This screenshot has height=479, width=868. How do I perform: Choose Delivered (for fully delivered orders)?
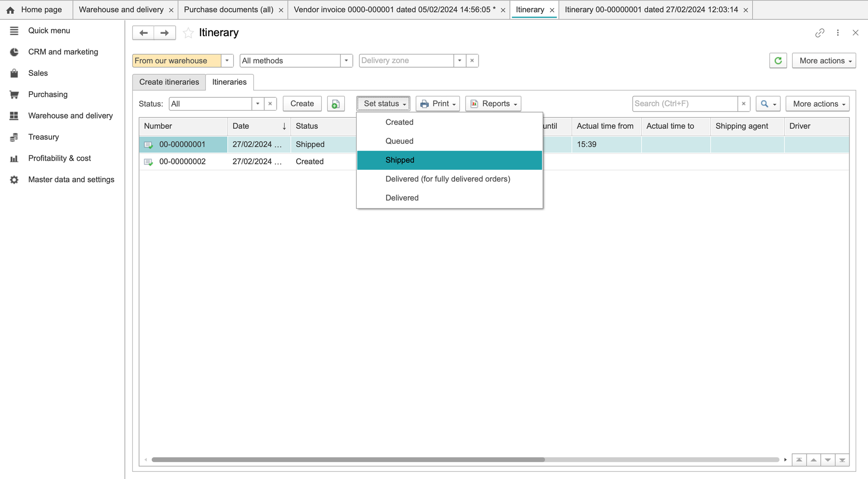(x=449, y=179)
